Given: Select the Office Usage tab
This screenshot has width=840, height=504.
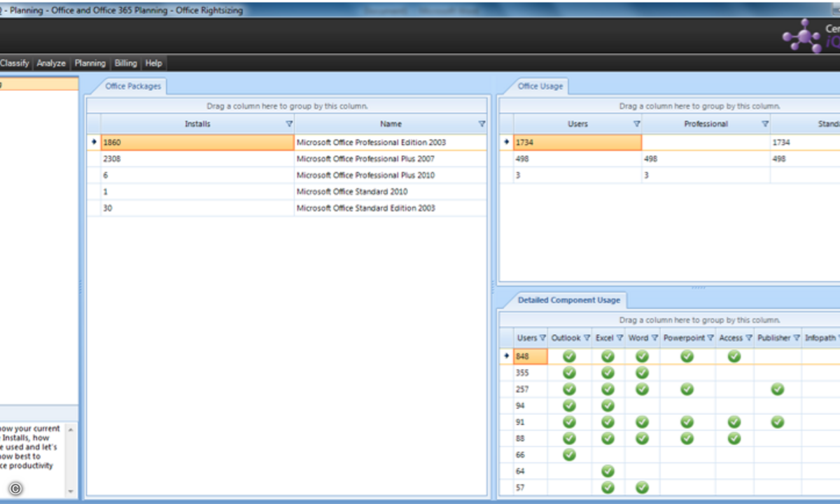Looking at the screenshot, I should pos(541,87).
